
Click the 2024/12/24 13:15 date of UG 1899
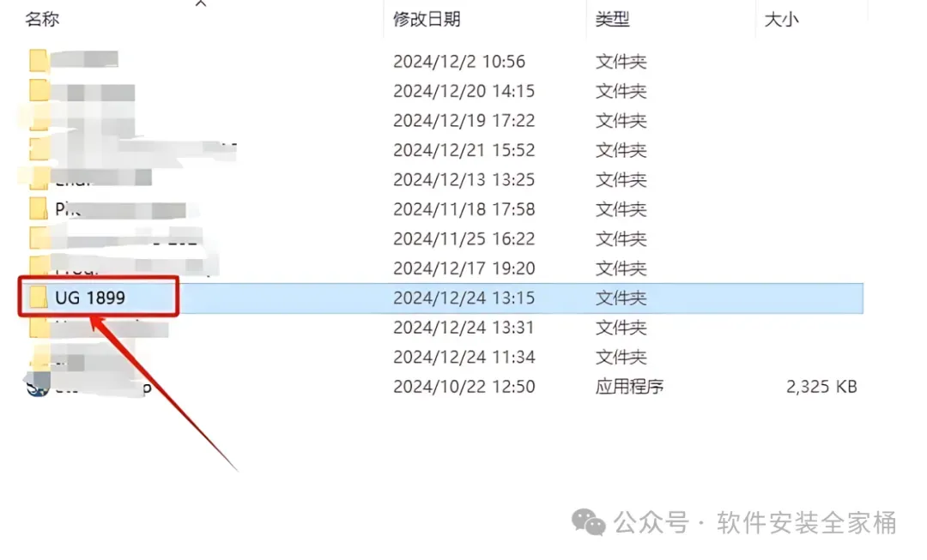click(464, 298)
